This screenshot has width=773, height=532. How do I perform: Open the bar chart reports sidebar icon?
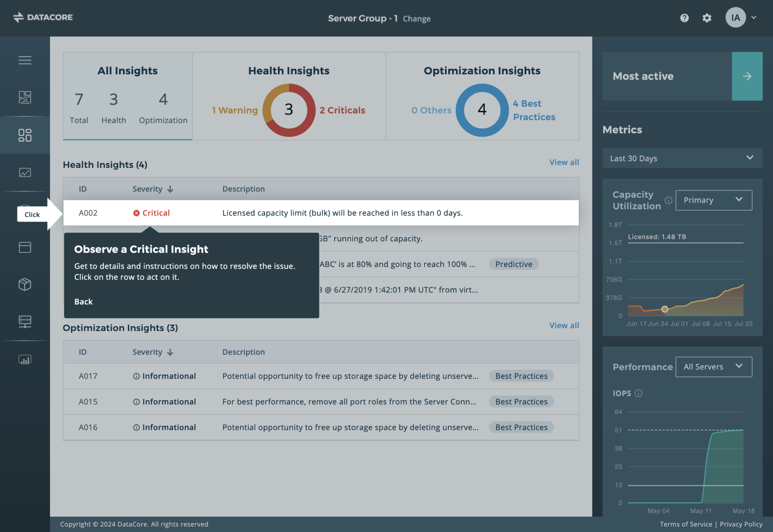[25, 359]
